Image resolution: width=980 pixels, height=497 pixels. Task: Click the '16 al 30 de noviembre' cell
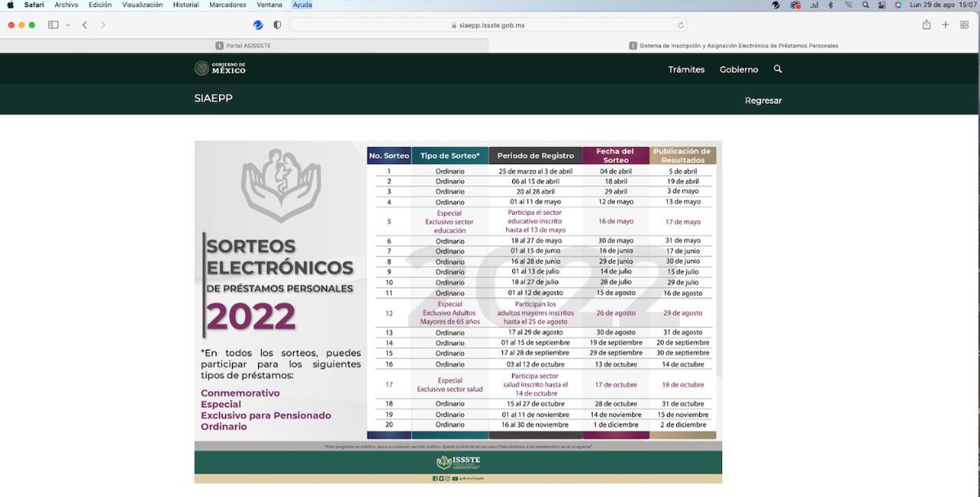536,425
